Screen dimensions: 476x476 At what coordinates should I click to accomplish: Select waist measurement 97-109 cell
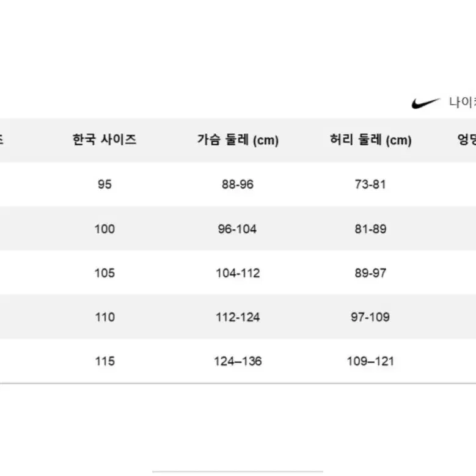tap(370, 317)
